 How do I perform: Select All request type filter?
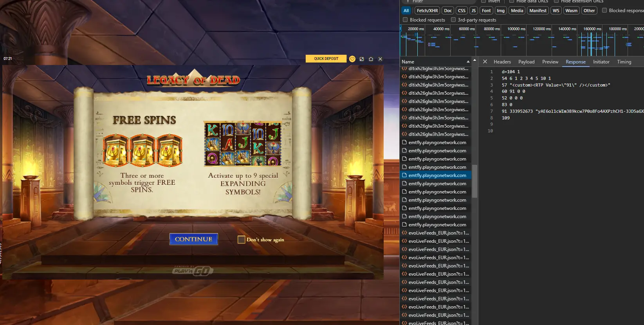click(406, 11)
